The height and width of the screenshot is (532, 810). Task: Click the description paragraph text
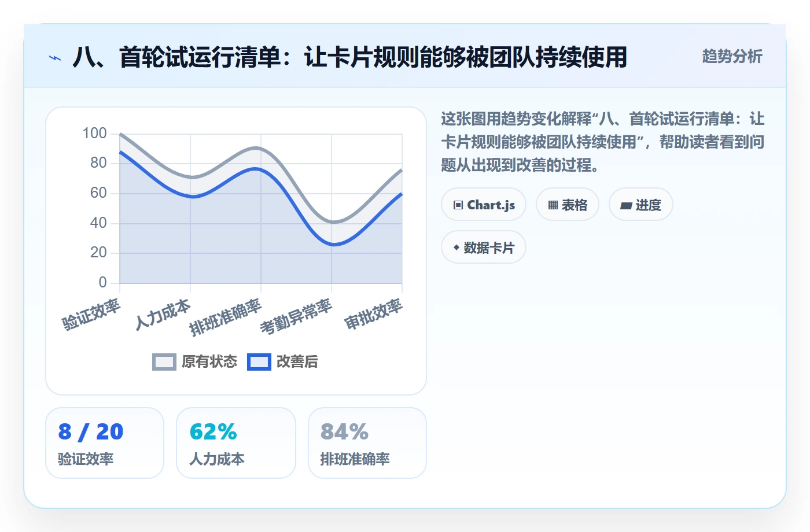point(602,142)
